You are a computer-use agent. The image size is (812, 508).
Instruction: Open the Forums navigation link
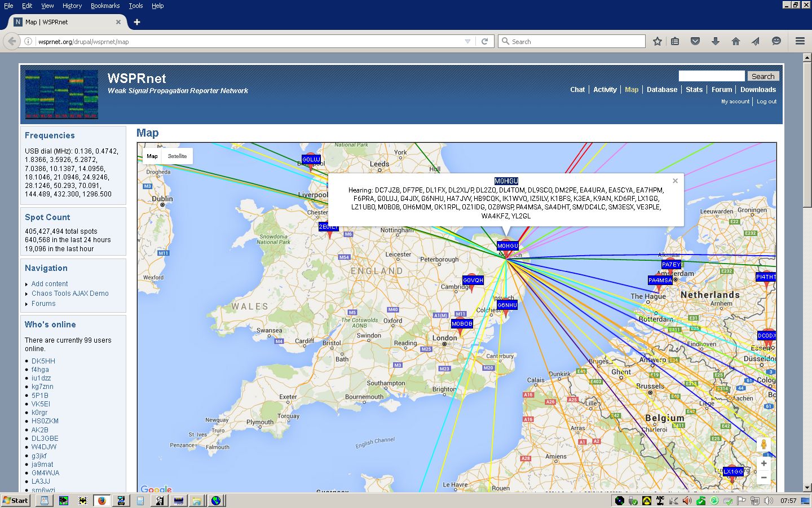coord(43,304)
